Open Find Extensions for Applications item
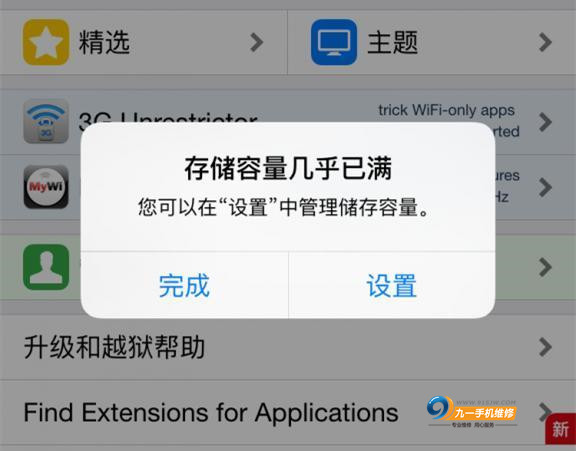 [288, 412]
